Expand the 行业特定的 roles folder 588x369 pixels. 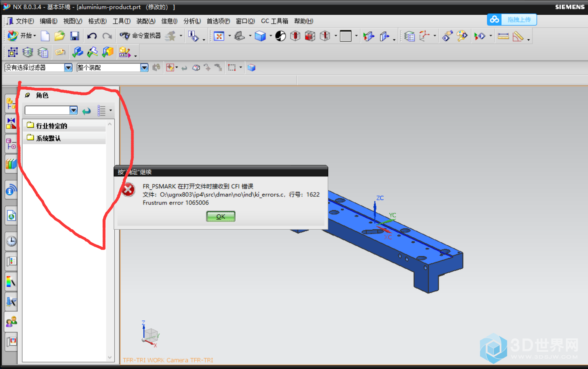pyautogui.click(x=64, y=126)
